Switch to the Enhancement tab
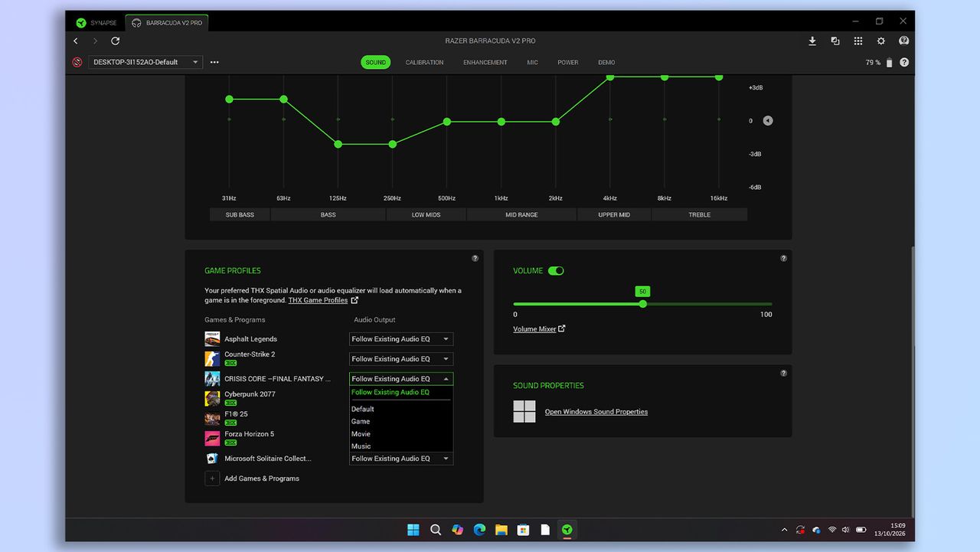The width and height of the screenshot is (980, 552). click(x=485, y=63)
